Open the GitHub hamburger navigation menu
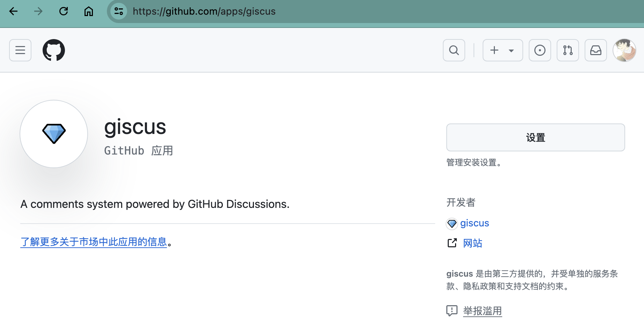Image resolution: width=644 pixels, height=323 pixels. [x=20, y=50]
